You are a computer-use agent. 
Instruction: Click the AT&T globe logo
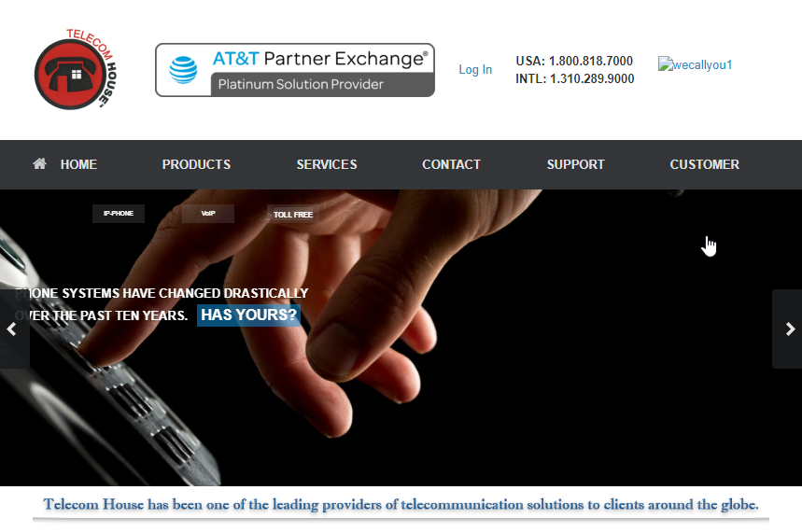183,70
